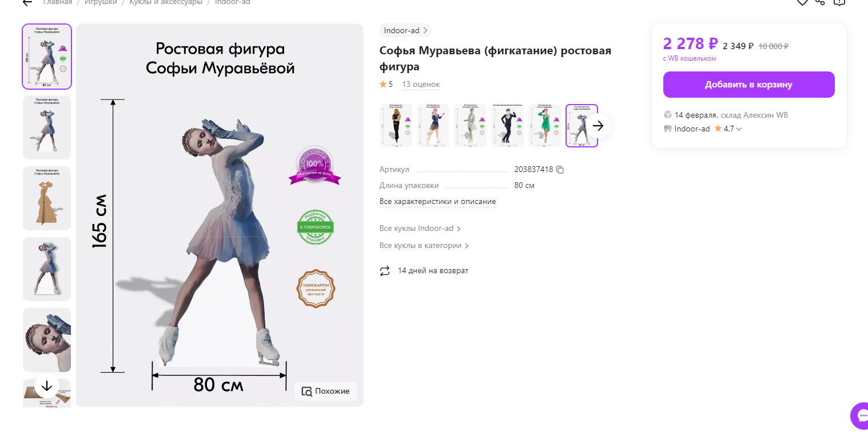Select the cardboard back-side thumbnail
Viewport: 868px width, 432px height.
47,198
